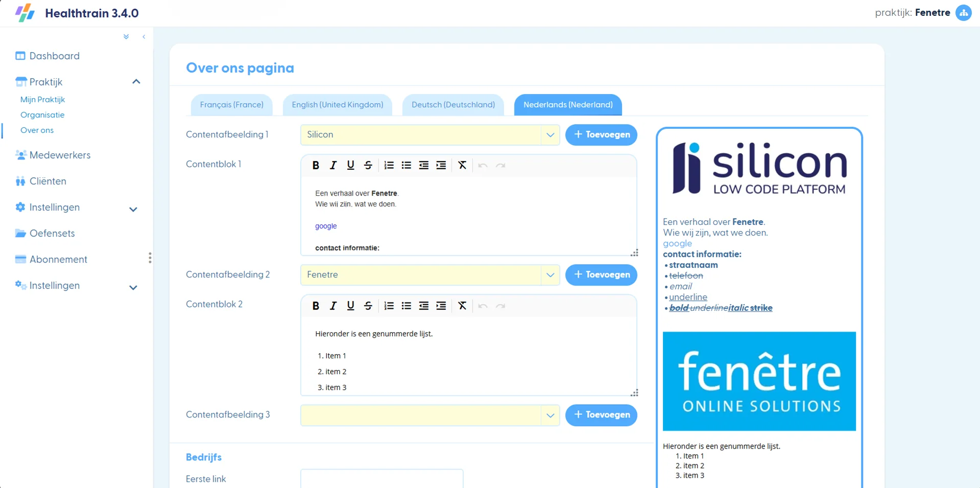
Task: Increase indent in Contentblok 2 toolbar
Action: (x=441, y=306)
